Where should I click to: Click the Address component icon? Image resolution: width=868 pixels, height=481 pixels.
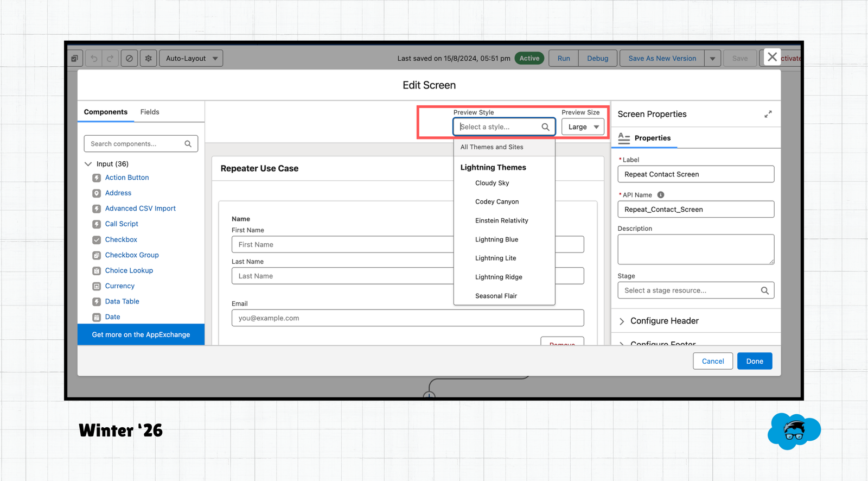[x=97, y=193]
